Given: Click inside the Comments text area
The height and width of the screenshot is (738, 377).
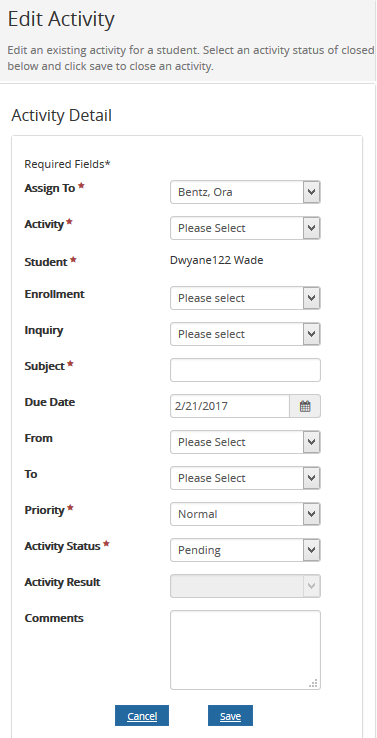Looking at the screenshot, I should 245,650.
